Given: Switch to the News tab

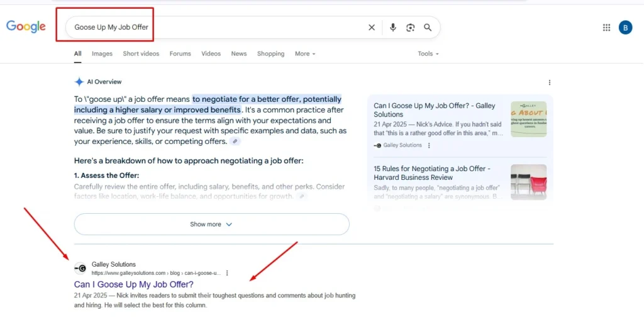Looking at the screenshot, I should 239,54.
